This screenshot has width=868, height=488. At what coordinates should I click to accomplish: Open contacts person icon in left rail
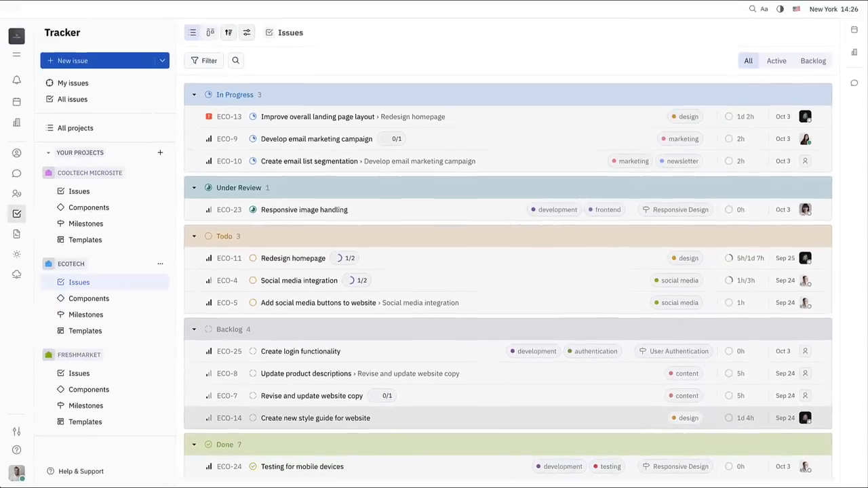point(17,153)
